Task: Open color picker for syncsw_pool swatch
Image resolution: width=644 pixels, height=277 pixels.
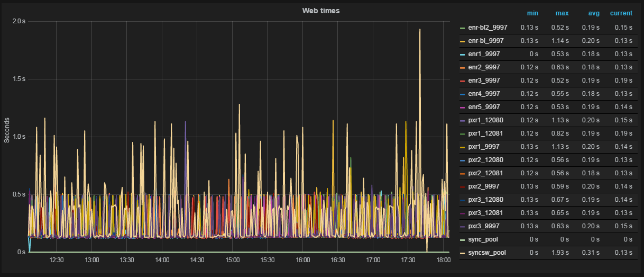Action: pyautogui.click(x=463, y=253)
